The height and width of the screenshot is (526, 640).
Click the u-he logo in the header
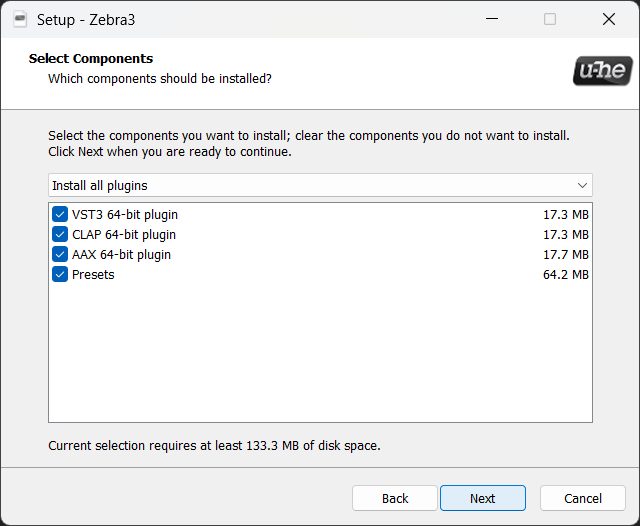click(x=602, y=71)
